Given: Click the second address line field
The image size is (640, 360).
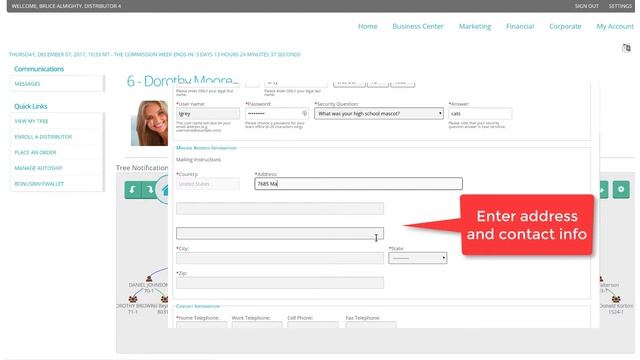Looking at the screenshot, I should pos(280,208).
